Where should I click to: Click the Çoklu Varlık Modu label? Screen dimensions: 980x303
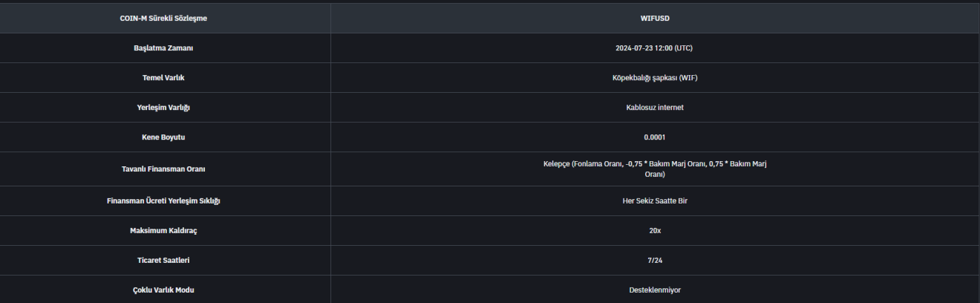tap(163, 290)
